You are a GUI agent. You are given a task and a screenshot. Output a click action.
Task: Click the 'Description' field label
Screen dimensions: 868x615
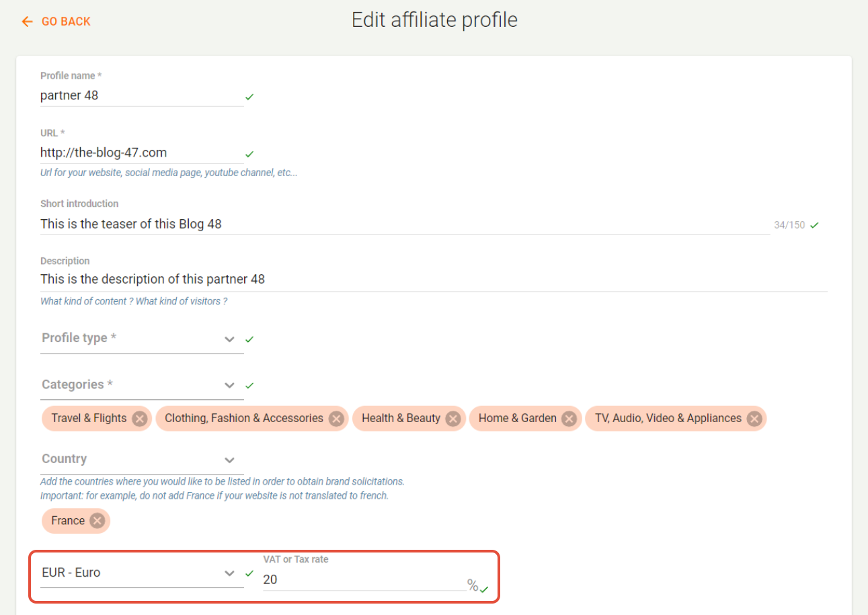tap(65, 261)
